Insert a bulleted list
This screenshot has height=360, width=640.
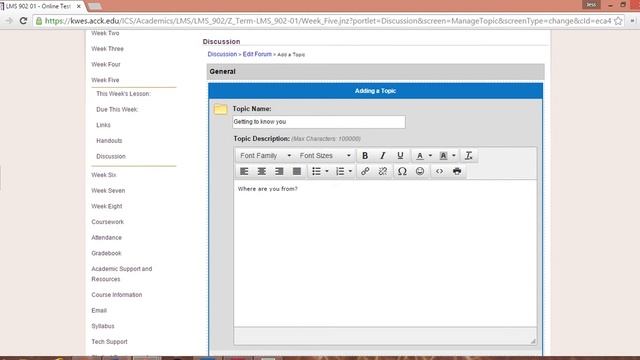point(316,171)
